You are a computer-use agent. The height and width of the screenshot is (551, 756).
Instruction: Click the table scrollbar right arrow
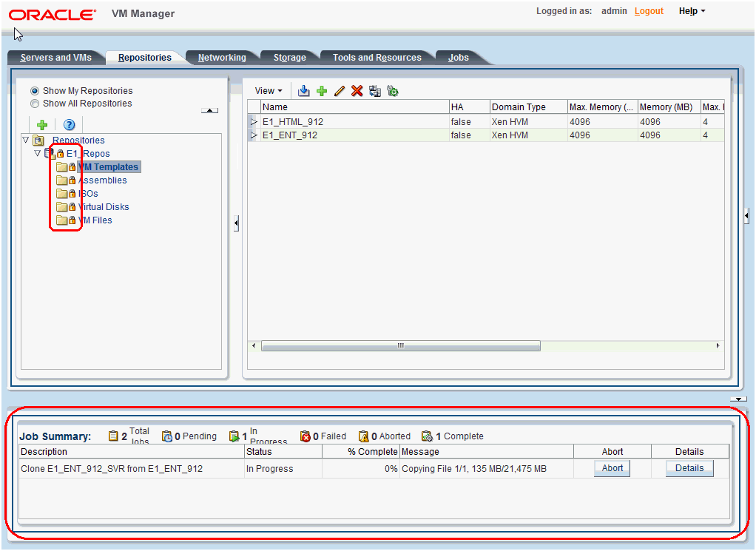coord(718,345)
